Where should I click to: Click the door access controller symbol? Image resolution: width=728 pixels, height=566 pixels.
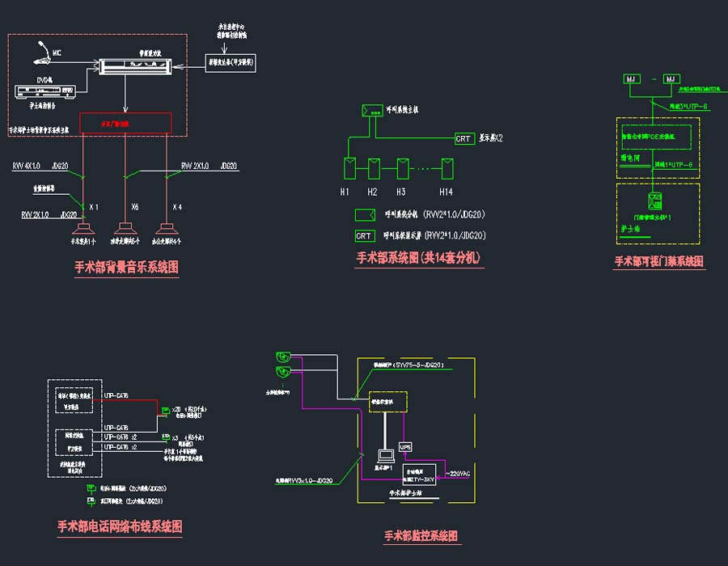656,201
